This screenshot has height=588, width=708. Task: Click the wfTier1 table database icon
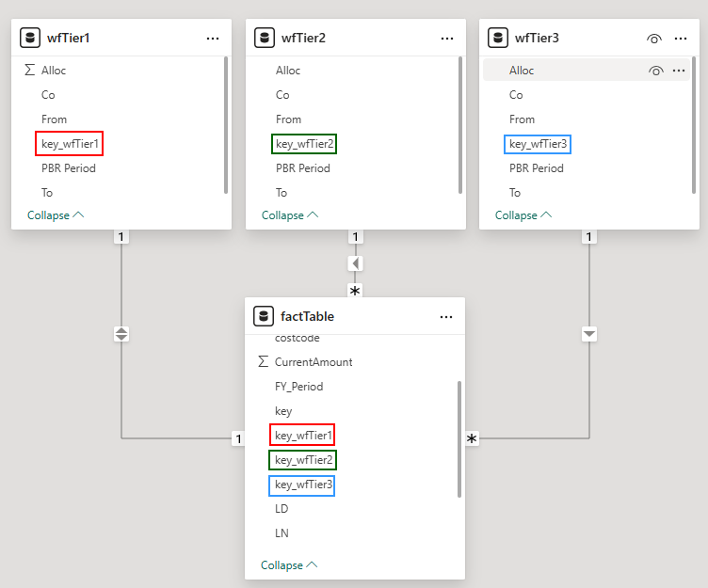(x=30, y=38)
